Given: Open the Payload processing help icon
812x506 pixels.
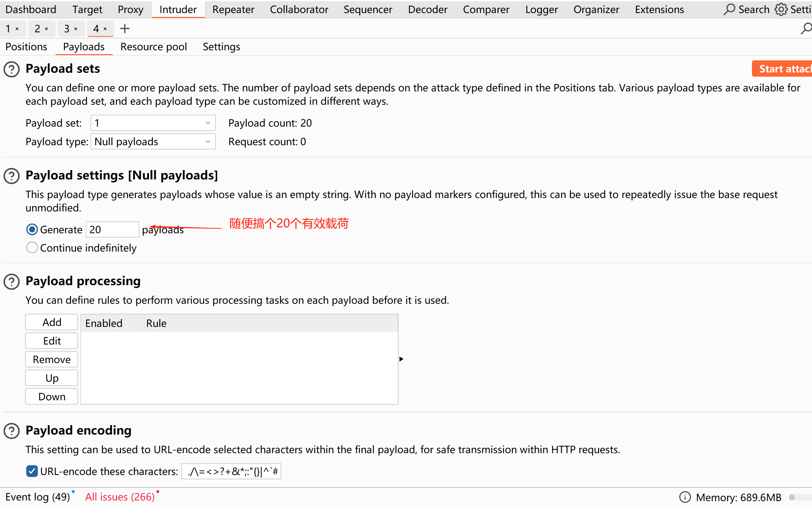Looking at the screenshot, I should click(12, 282).
